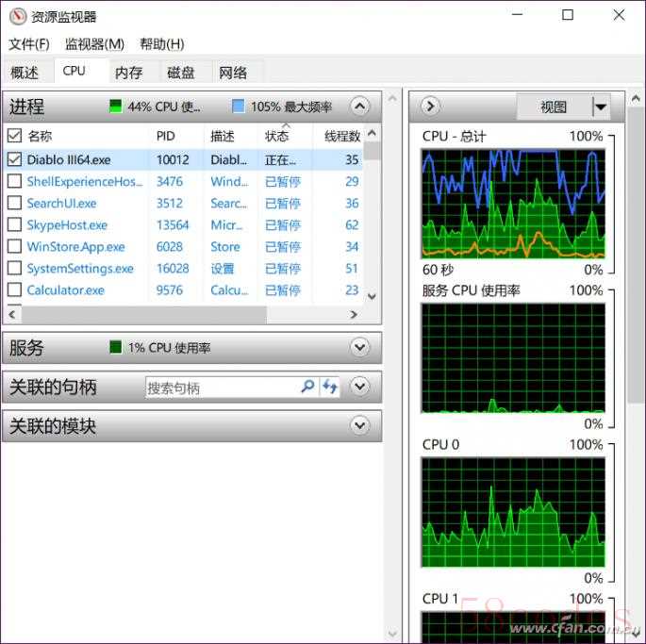
Task: Click the 关联的模块 section title
Action: pos(53,425)
